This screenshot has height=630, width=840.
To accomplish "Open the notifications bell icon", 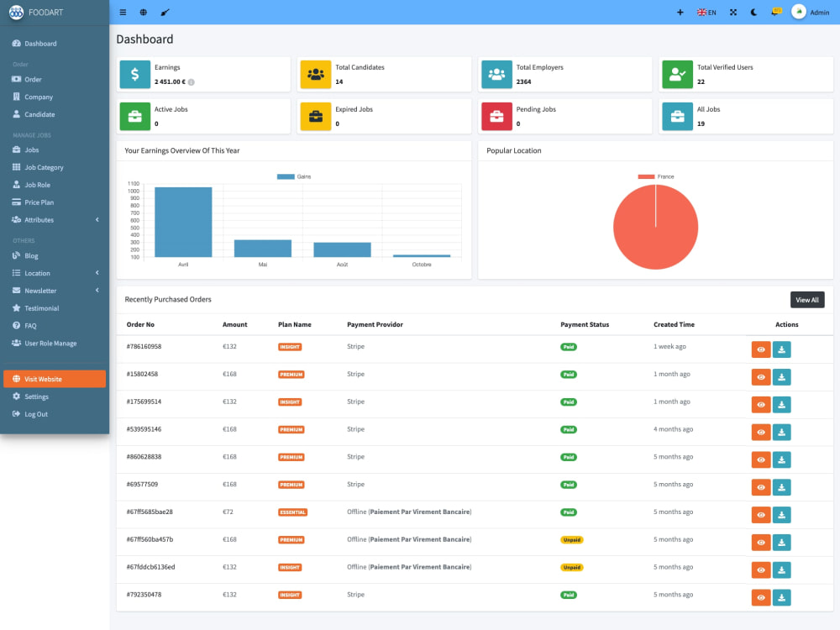I will click(x=775, y=12).
